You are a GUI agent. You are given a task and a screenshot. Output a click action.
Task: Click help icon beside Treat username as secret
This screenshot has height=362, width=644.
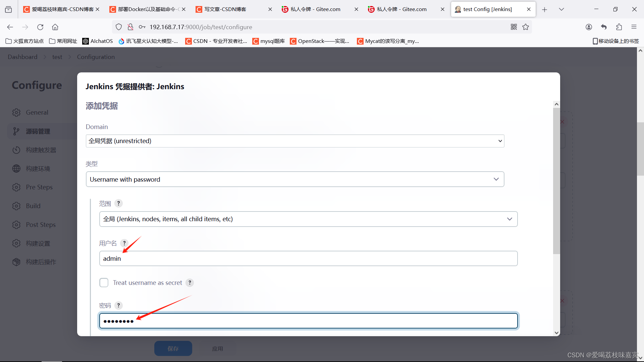pos(190,283)
